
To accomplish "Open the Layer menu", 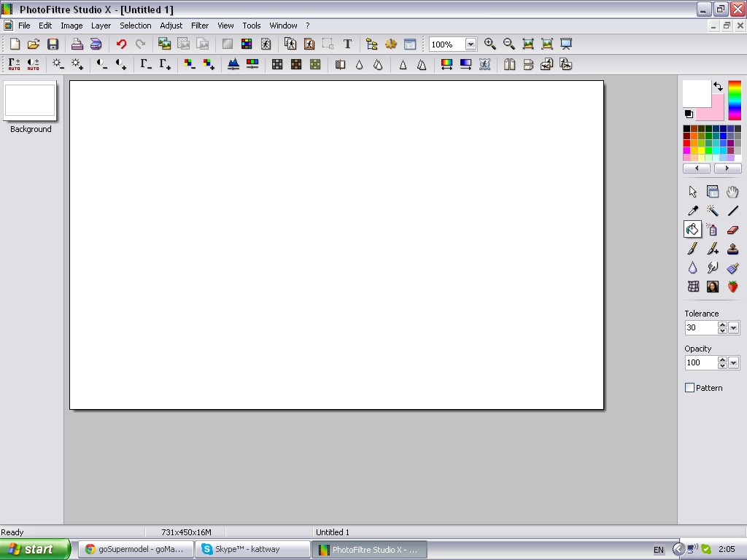I will click(x=101, y=26).
